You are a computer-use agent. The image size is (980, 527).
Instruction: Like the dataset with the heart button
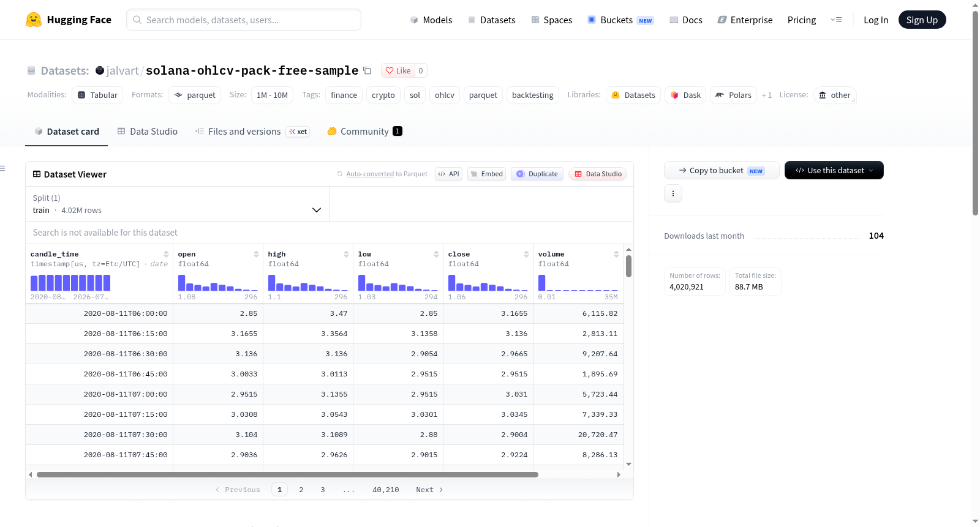tap(398, 70)
